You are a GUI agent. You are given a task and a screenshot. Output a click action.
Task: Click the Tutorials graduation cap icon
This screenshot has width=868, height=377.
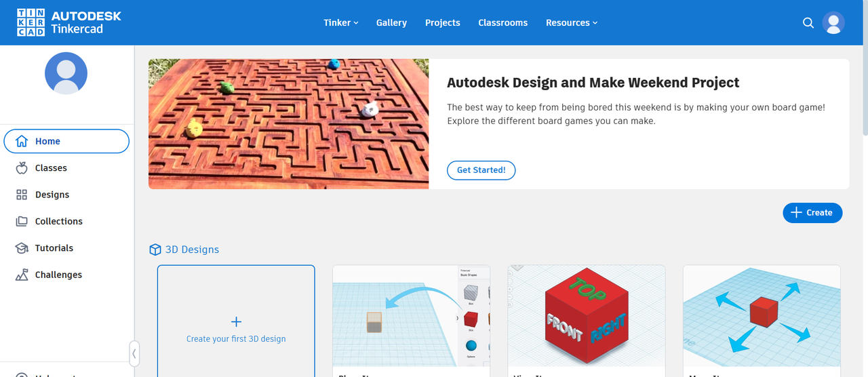[22, 248]
